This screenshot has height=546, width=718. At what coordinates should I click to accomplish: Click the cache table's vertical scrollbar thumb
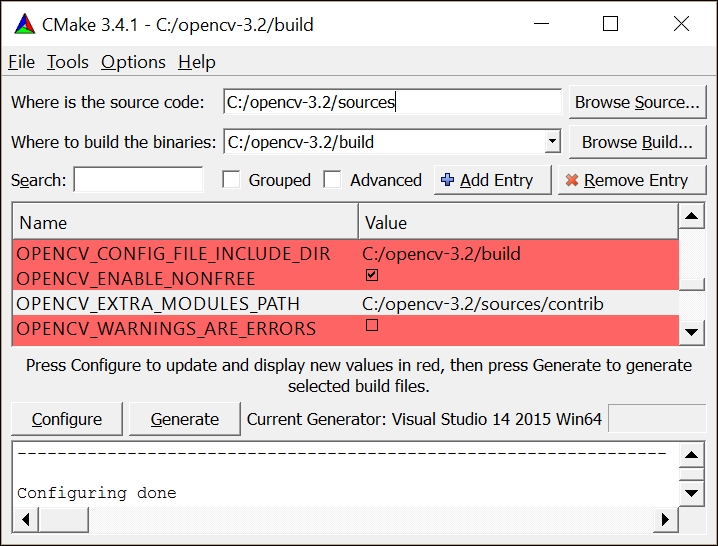(x=691, y=284)
